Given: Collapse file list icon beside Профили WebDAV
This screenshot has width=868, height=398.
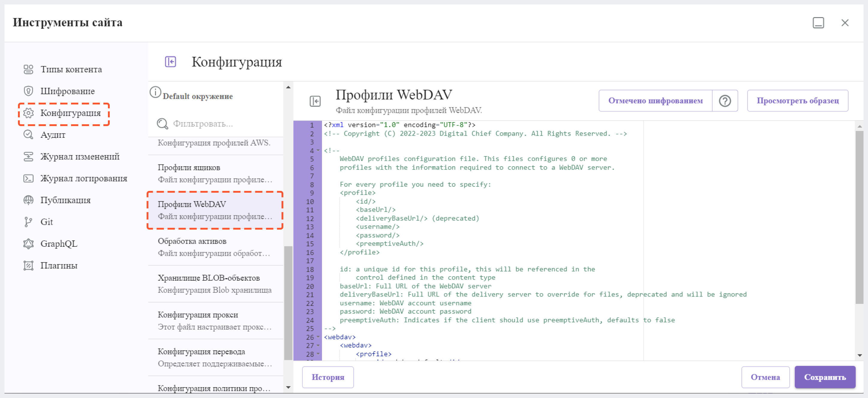Looking at the screenshot, I should (315, 101).
